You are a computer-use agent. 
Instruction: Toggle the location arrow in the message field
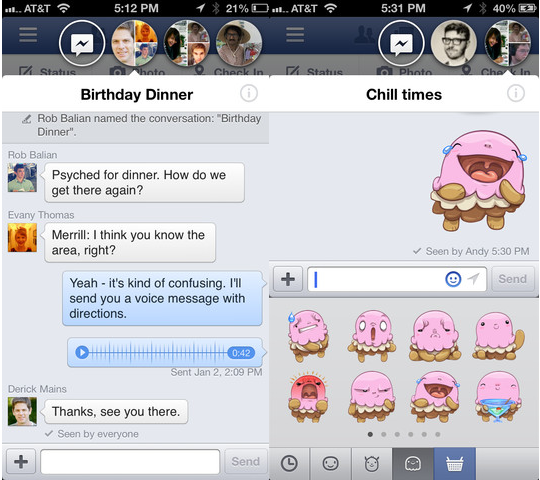[x=474, y=279]
